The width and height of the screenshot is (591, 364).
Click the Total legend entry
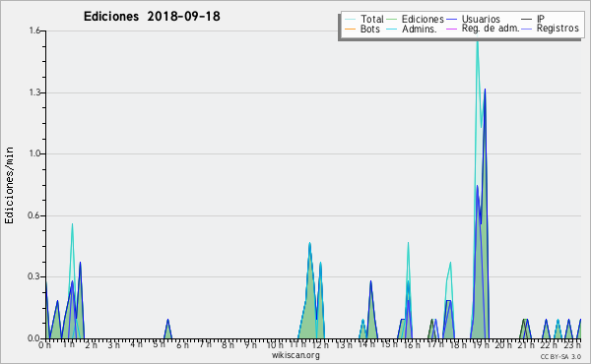point(363,20)
